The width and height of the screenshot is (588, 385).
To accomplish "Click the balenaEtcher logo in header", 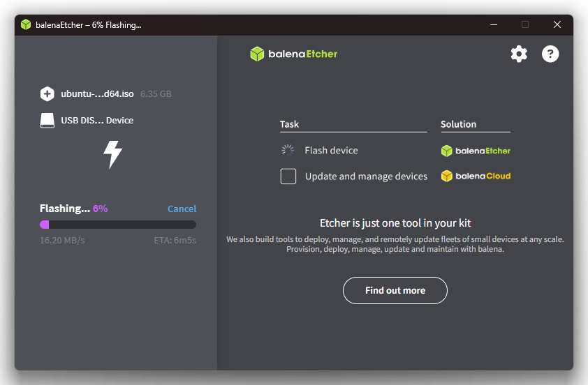I will click(x=294, y=54).
